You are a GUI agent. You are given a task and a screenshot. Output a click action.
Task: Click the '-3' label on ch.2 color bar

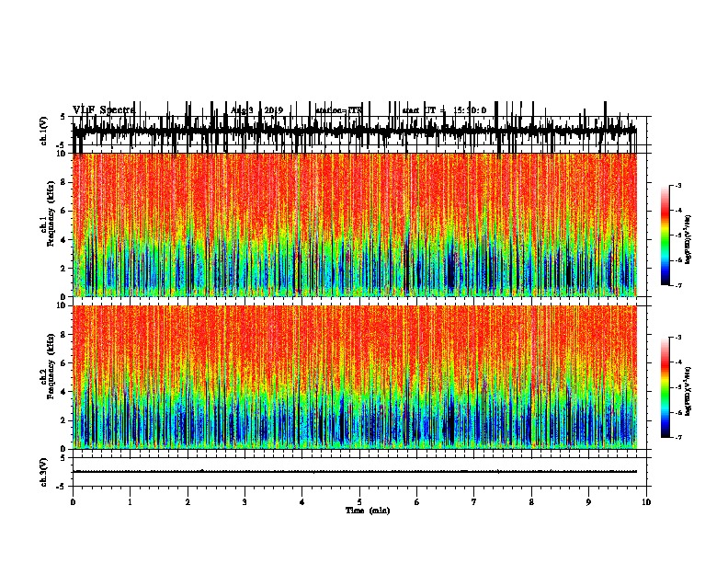click(x=677, y=338)
